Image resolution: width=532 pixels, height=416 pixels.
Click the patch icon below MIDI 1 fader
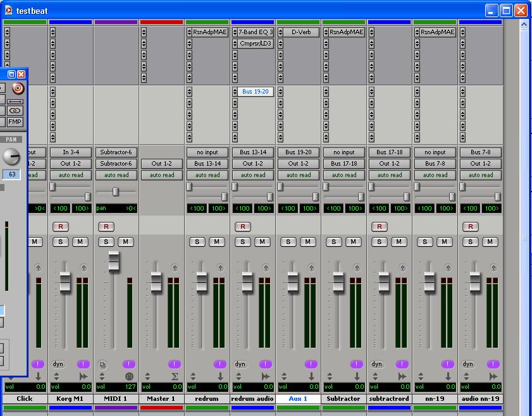click(102, 364)
